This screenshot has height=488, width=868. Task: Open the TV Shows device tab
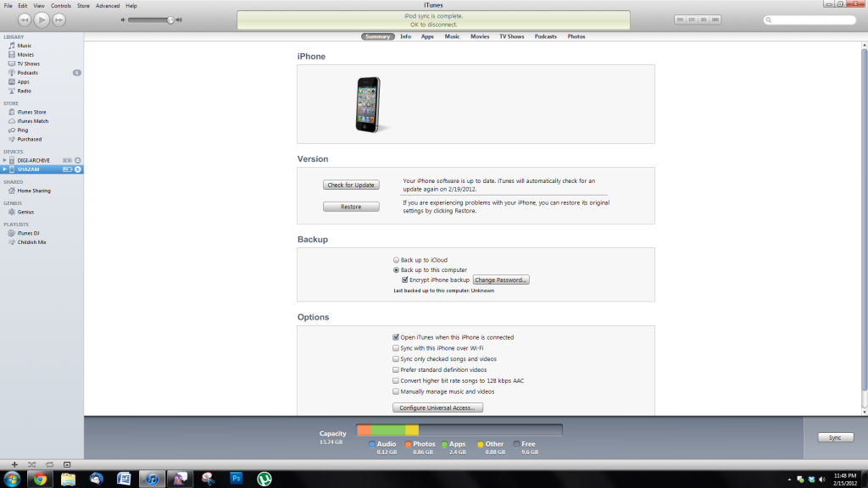click(511, 36)
